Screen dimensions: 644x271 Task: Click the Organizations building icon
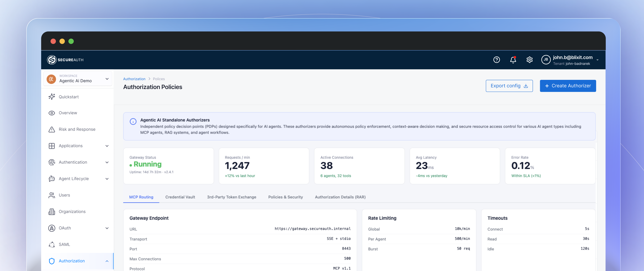(51, 211)
